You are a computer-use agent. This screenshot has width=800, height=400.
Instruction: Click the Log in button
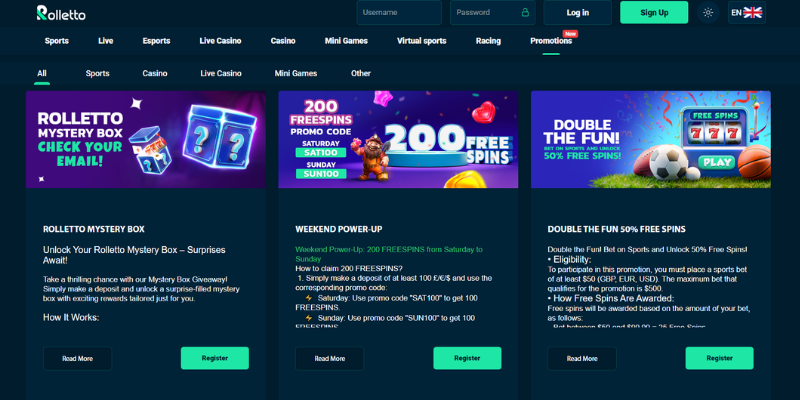[x=578, y=13]
